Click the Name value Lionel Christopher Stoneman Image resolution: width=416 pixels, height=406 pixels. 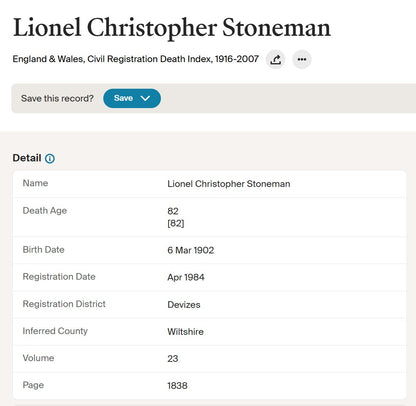click(229, 184)
